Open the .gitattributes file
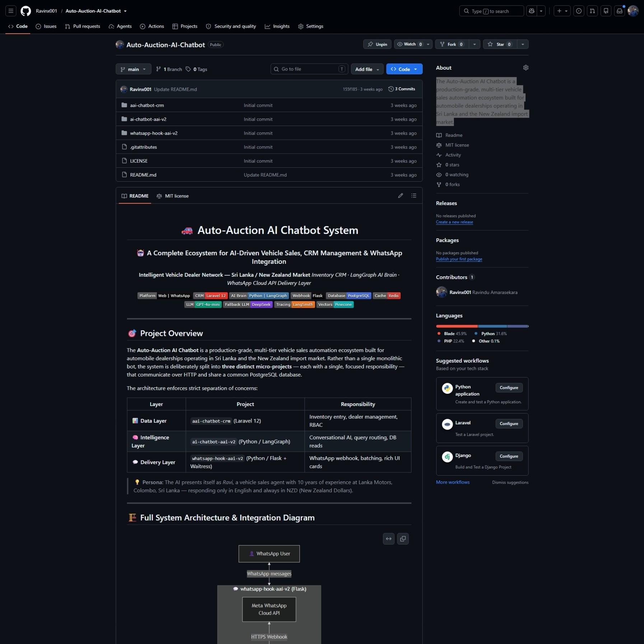Image resolution: width=644 pixels, height=644 pixels. [x=143, y=147]
